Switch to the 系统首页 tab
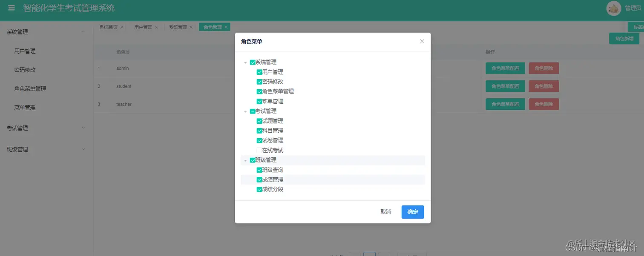 [109, 27]
